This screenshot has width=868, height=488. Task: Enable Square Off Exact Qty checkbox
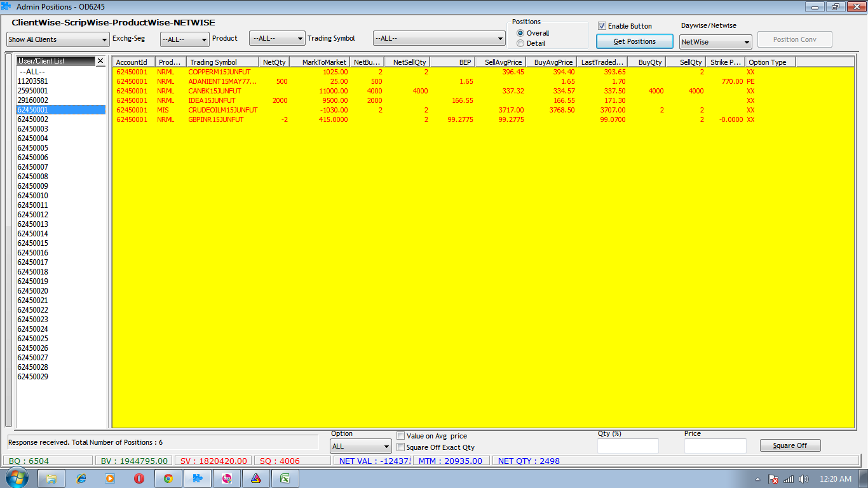(400, 447)
